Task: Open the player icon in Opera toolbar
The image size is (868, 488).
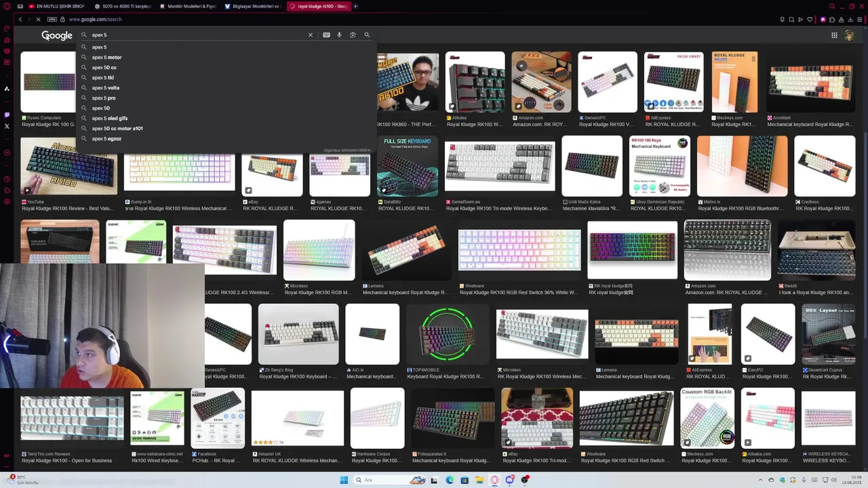Action: 800,20
